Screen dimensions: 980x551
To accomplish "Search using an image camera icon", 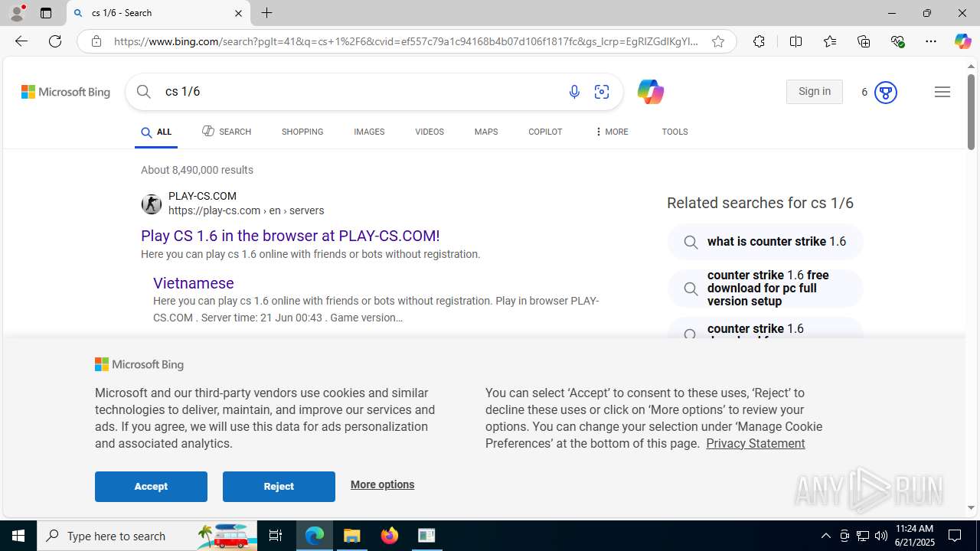I will click(x=602, y=92).
